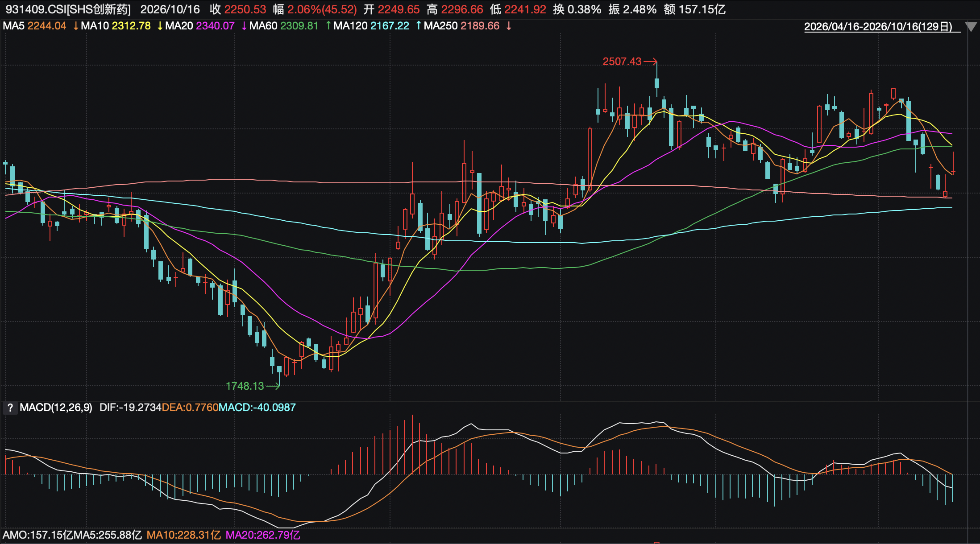Viewport: 980px width, 544px height.
Task: Select the MA20 2340.07 value
Action: (200, 26)
